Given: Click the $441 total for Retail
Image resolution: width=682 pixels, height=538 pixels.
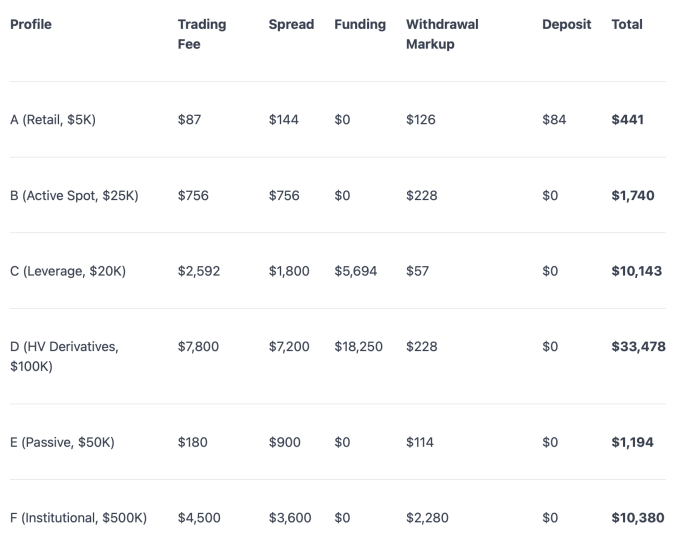Looking at the screenshot, I should [x=627, y=120].
